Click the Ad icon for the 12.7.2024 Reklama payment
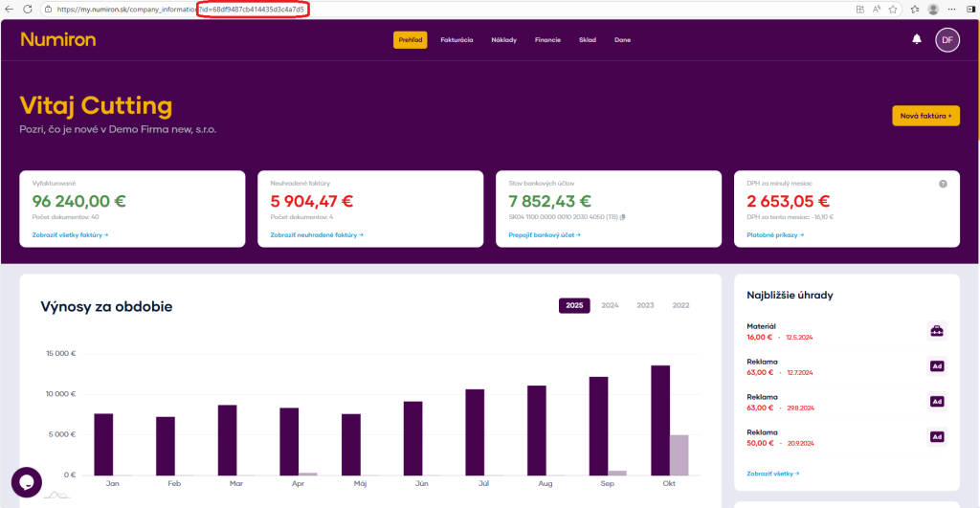The width and height of the screenshot is (980, 508). point(937,366)
